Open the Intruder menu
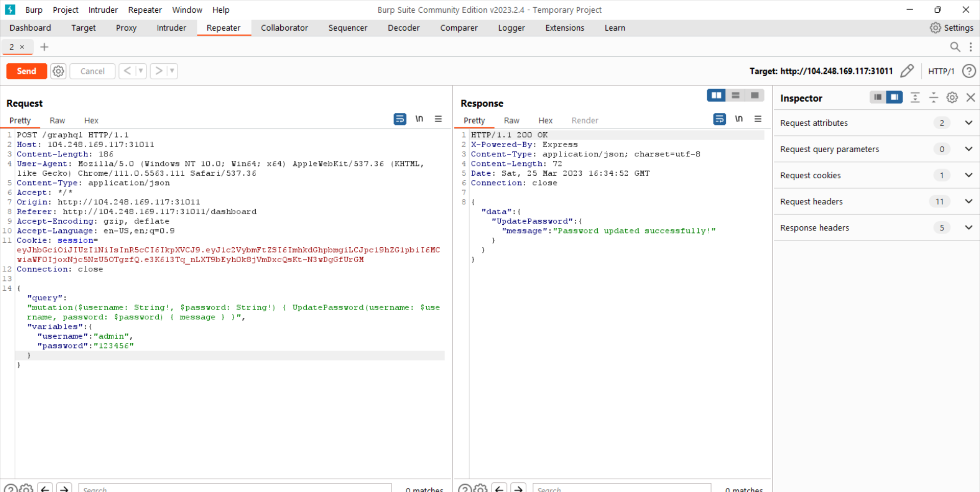 coord(103,10)
